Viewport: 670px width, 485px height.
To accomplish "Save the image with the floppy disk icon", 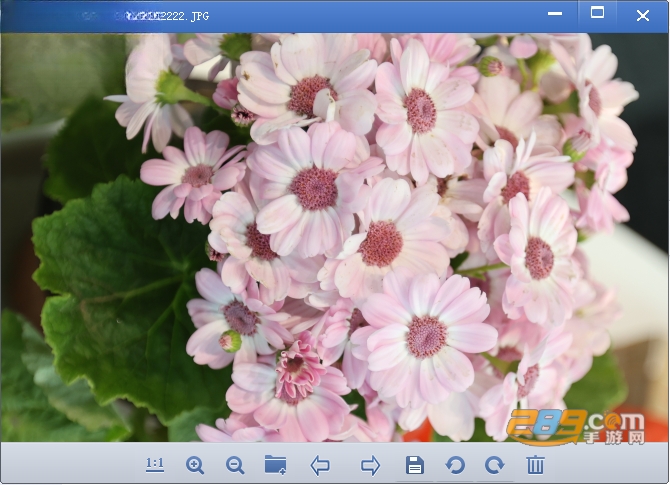I will [414, 465].
